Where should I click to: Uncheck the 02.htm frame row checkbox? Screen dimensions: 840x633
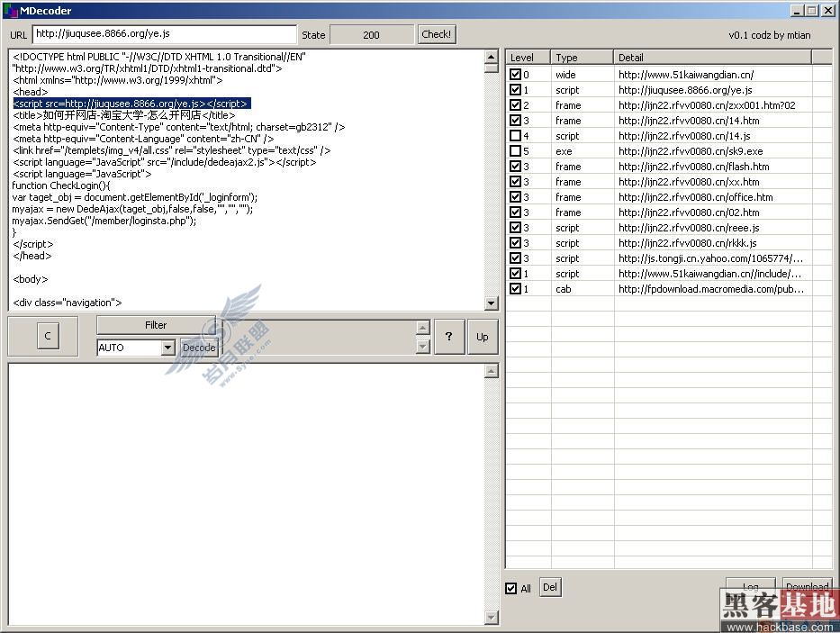tap(515, 213)
